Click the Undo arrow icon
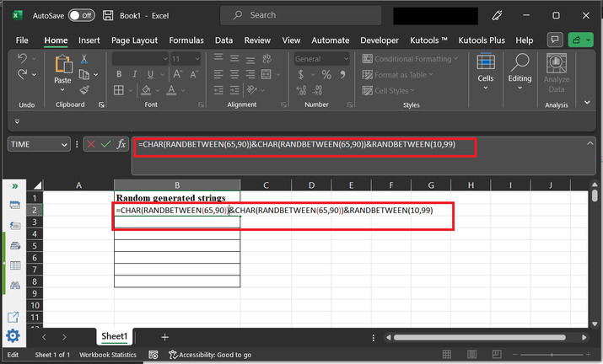This screenshot has height=364, width=603. (22, 58)
